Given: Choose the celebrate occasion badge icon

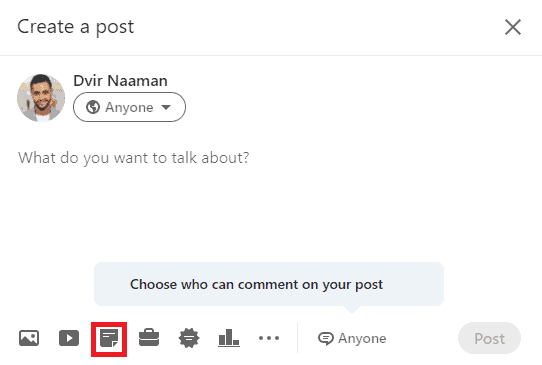Looking at the screenshot, I should click(x=189, y=338).
